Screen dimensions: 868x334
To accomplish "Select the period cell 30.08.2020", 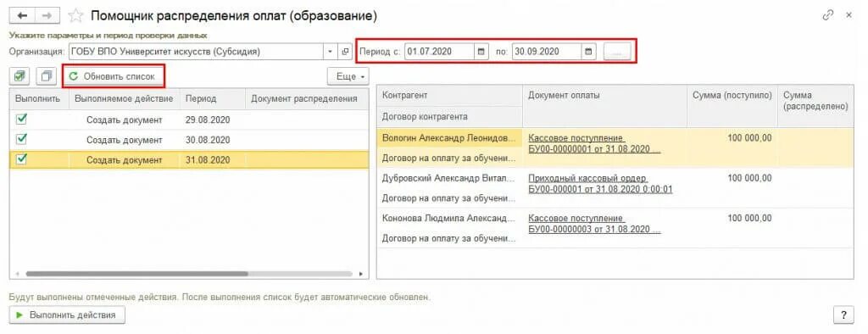I will pyautogui.click(x=213, y=140).
